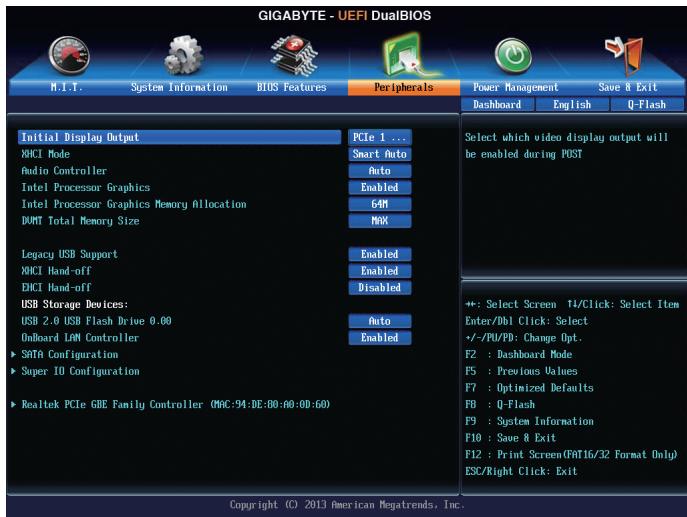This screenshot has height=517, width=687.
Task: Toggle OnBoard LAN Controller Enabled value
Action: tap(380, 337)
